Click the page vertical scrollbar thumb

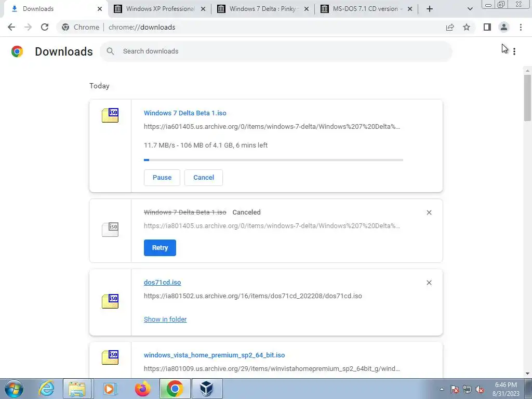pos(527,98)
